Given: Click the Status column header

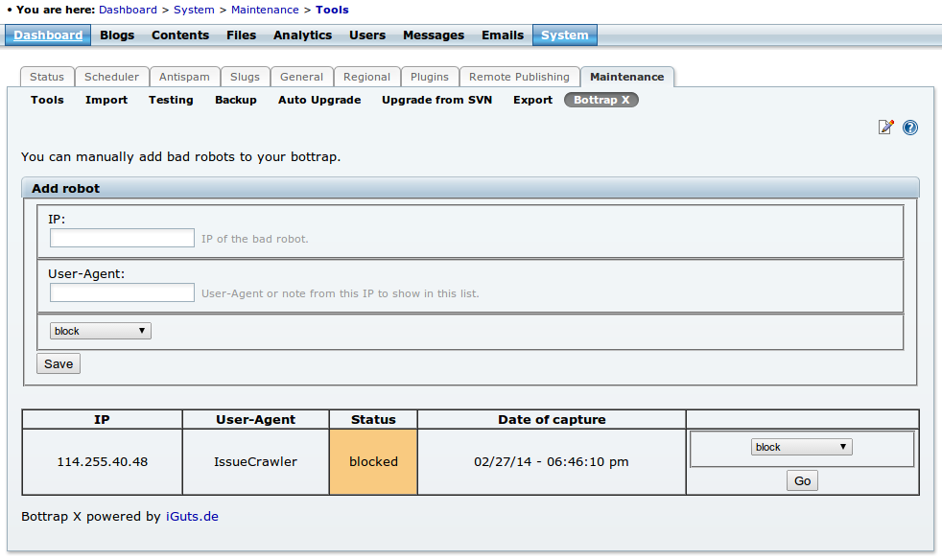Looking at the screenshot, I should 373,419.
